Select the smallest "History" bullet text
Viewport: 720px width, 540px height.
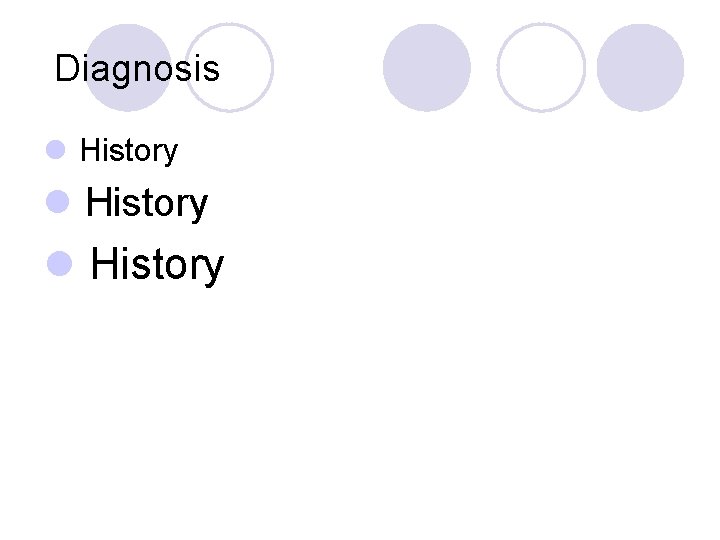point(129,151)
